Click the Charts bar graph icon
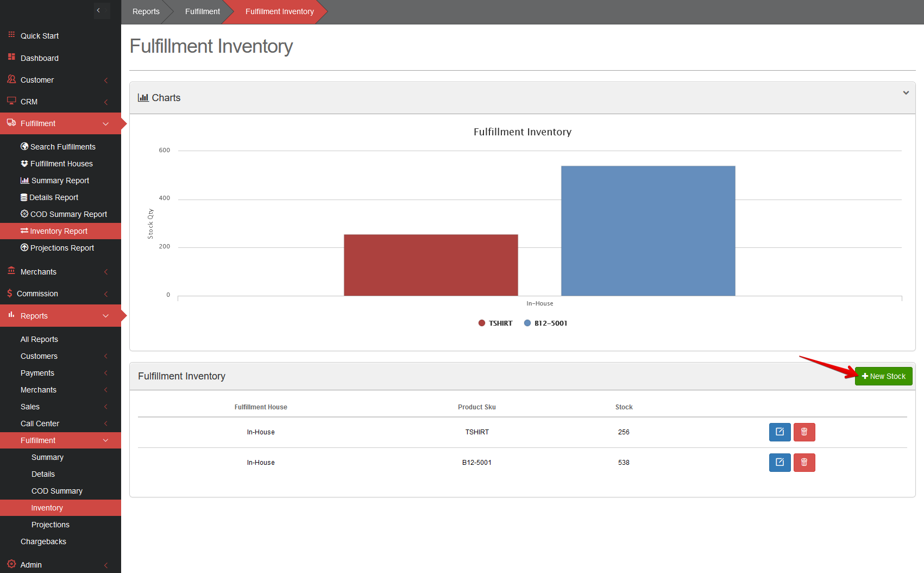This screenshot has width=924, height=573. point(143,98)
